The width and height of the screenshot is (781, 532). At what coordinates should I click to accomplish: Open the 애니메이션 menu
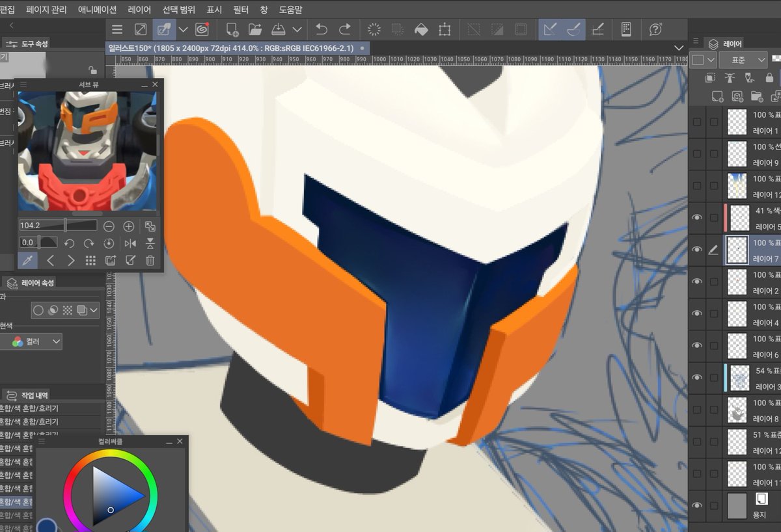[x=97, y=10]
